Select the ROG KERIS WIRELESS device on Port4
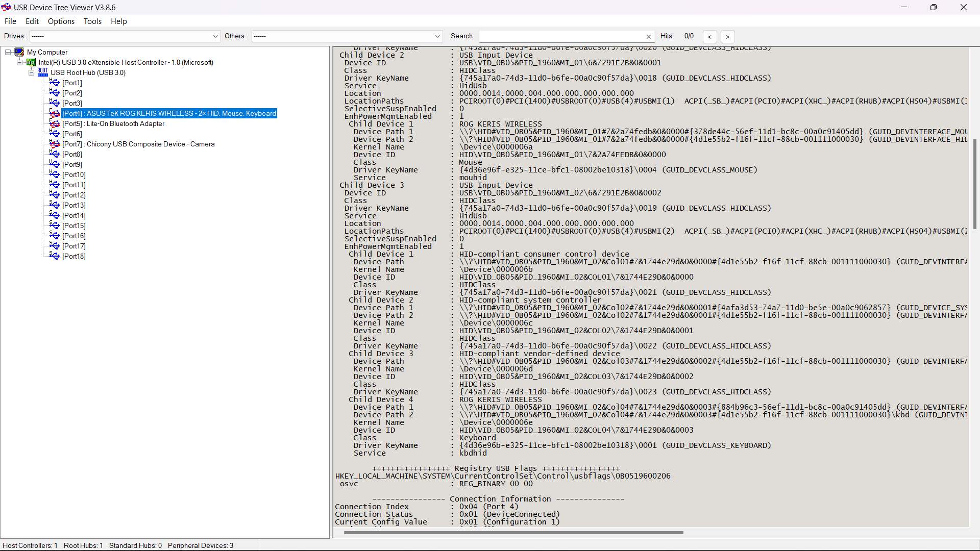The height and width of the screenshot is (551, 980). 168,113
